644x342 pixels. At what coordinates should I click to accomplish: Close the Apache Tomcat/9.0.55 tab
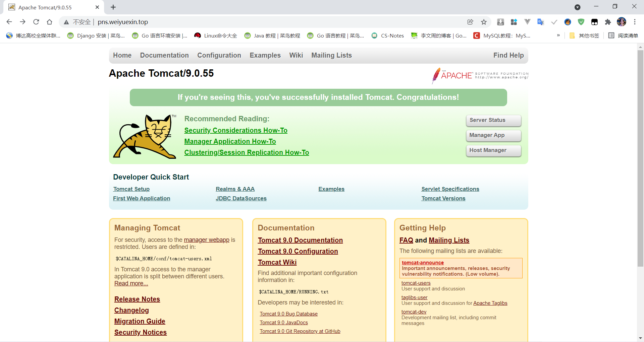point(97,7)
